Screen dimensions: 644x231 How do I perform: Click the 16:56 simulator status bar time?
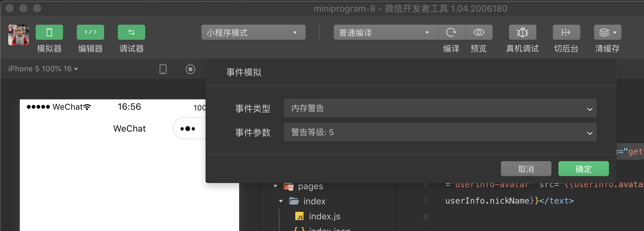(x=129, y=107)
